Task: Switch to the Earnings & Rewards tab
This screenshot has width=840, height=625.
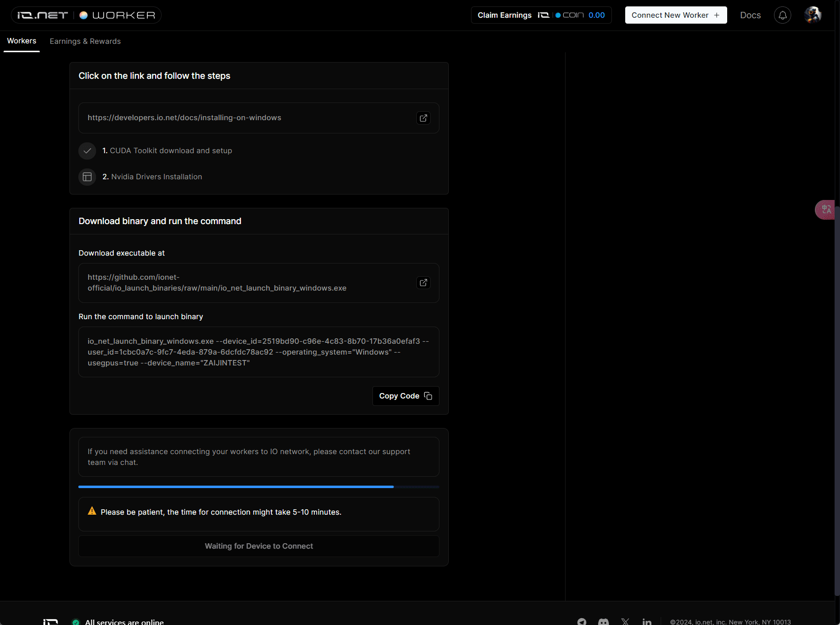Action: point(85,41)
